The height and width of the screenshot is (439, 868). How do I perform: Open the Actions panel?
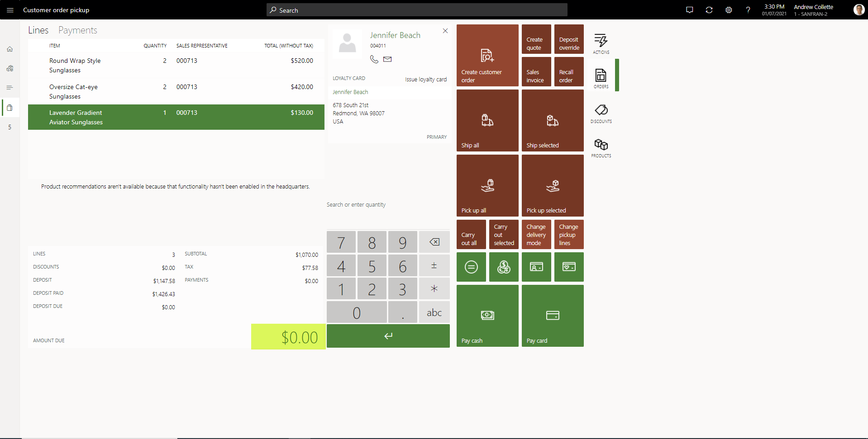(x=601, y=43)
